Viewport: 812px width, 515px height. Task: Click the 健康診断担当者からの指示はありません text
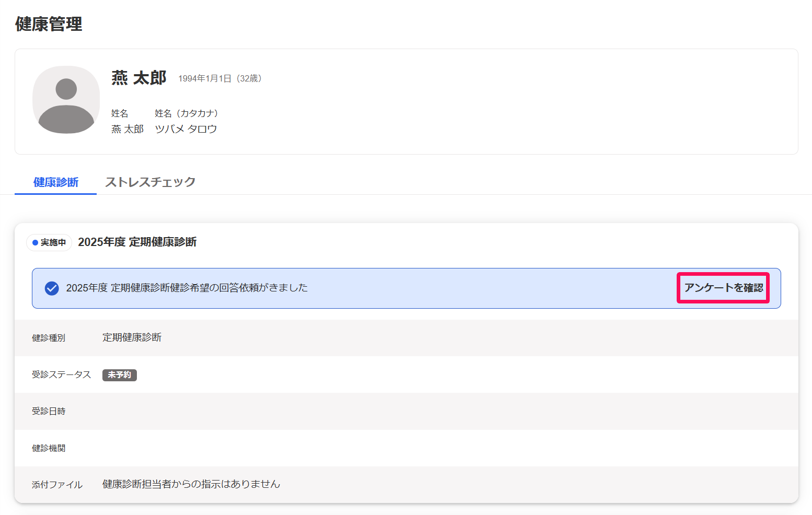(191, 484)
